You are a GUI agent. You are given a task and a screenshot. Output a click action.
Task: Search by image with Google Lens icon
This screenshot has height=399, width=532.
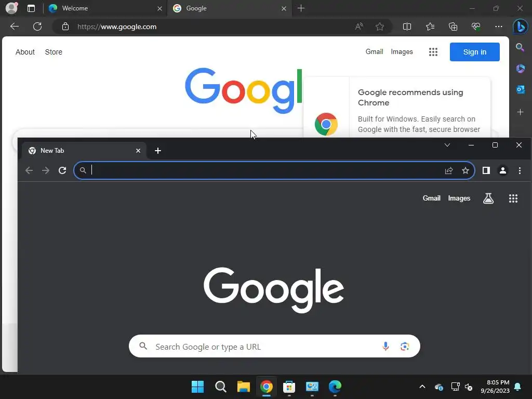(404, 346)
